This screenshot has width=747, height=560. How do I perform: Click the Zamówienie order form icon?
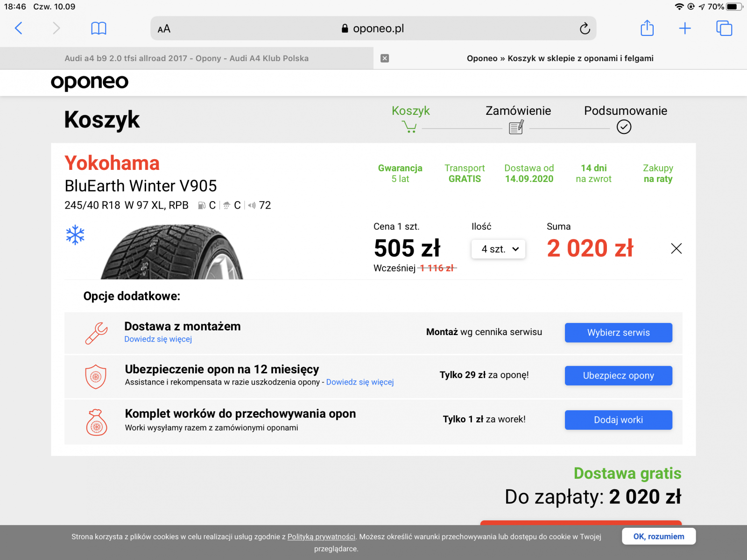coord(516,127)
